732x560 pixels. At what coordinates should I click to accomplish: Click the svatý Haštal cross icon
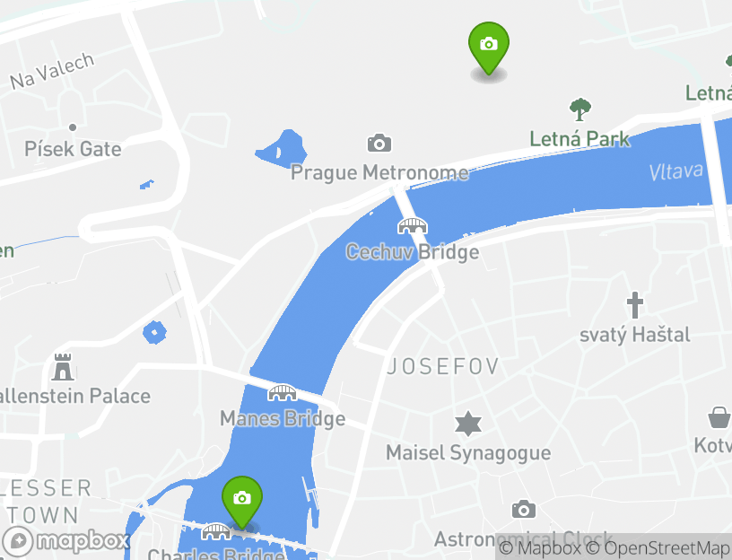pos(634,305)
